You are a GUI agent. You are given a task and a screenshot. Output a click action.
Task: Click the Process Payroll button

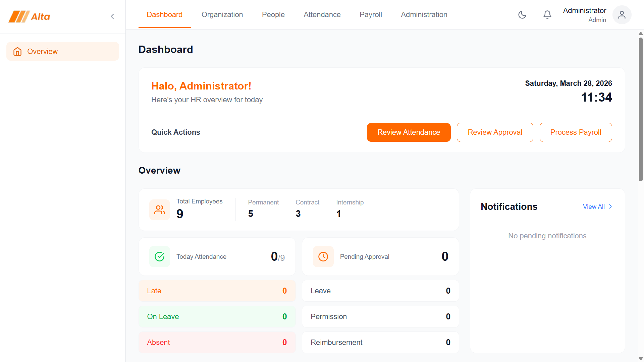pos(576,132)
